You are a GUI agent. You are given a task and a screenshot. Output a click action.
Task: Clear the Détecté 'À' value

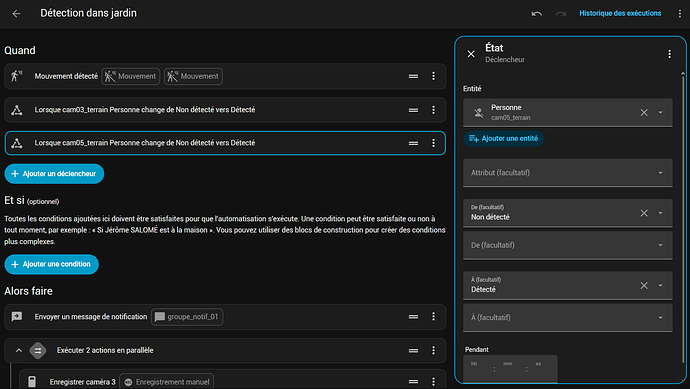point(644,286)
